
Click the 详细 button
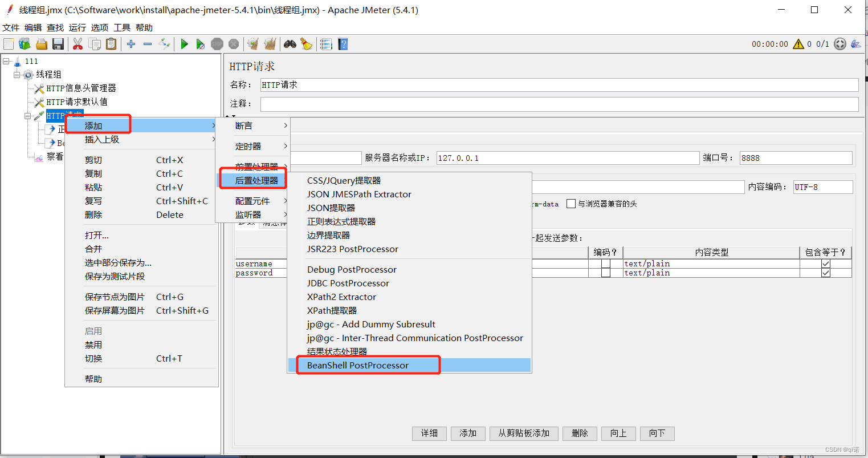(x=429, y=433)
